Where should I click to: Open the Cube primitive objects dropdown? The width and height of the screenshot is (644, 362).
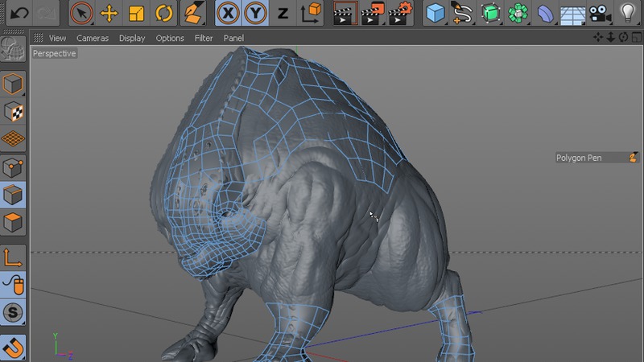[435, 13]
